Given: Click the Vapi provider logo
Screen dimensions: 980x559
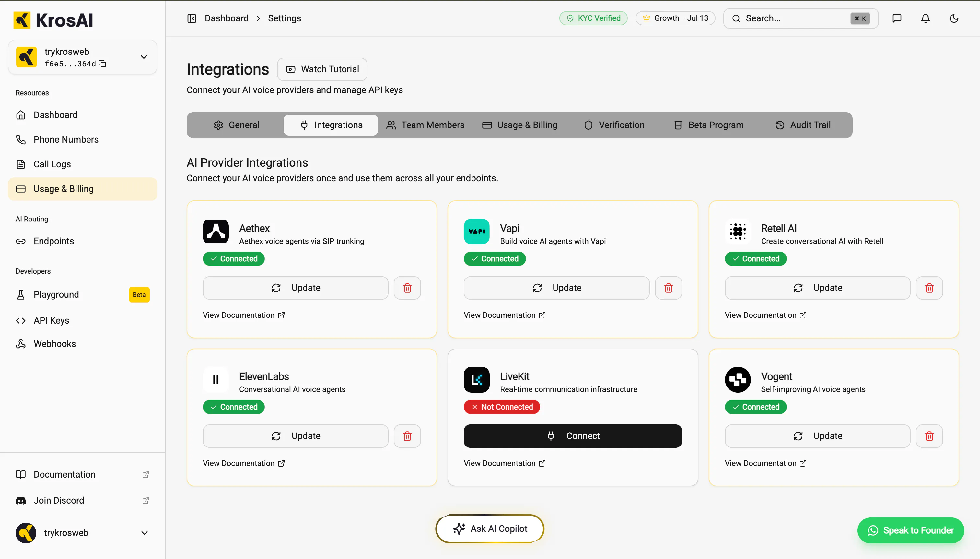Looking at the screenshot, I should click(477, 232).
